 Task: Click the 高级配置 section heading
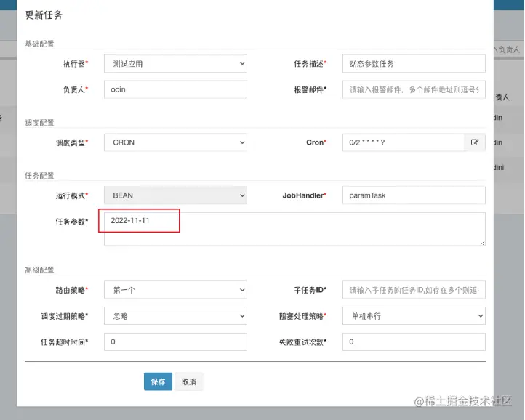pos(39,270)
